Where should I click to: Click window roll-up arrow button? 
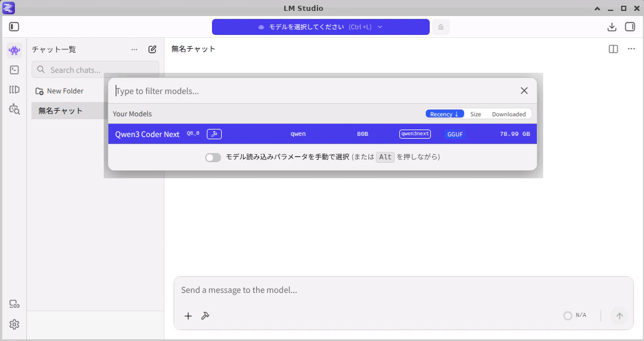597,8
